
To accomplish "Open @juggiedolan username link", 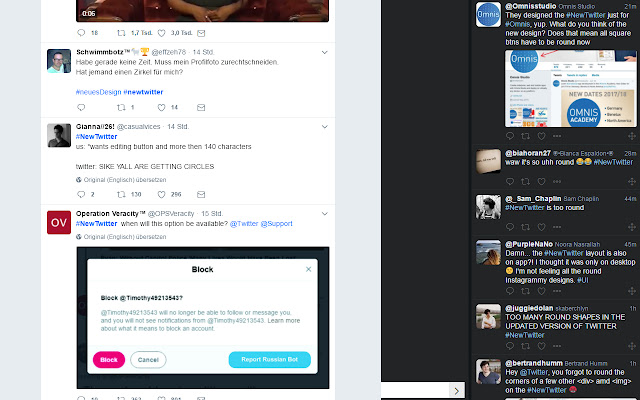I will point(529,308).
